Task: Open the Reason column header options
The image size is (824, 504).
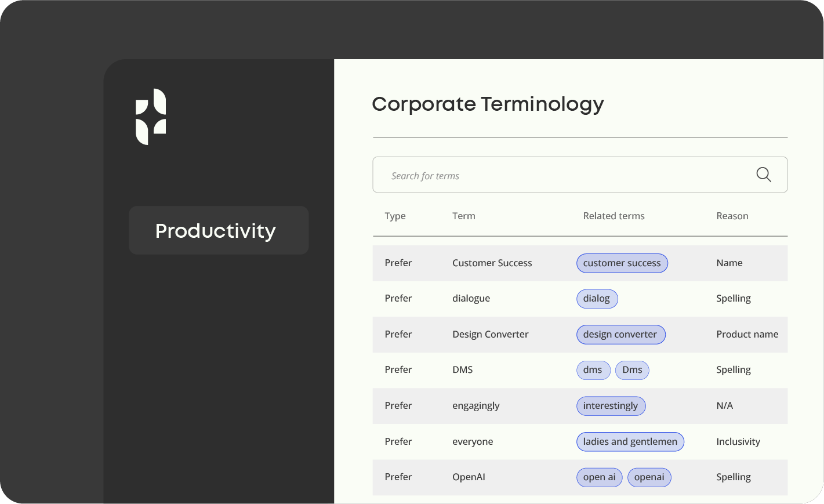Action: 732,216
